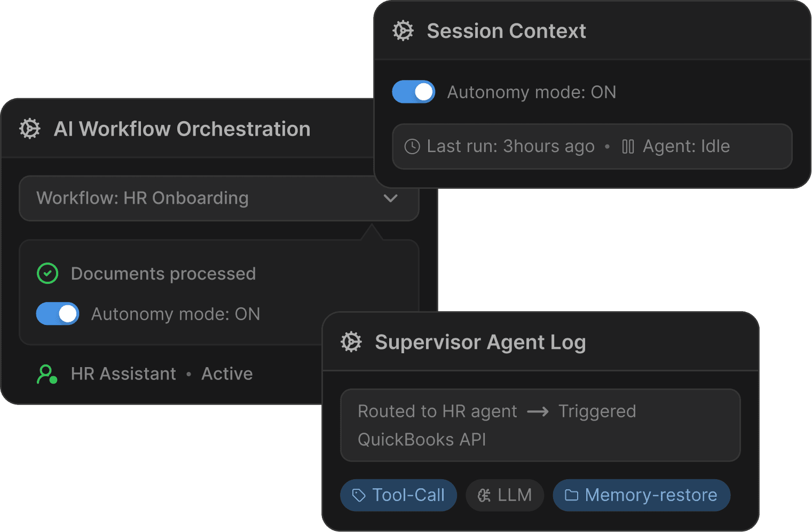Click the folder icon on Memory-restore tag

click(x=571, y=495)
